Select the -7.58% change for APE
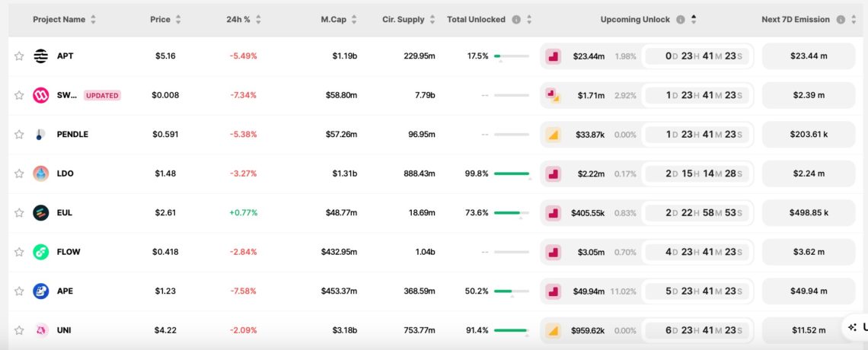Viewport: 868px width, 350px height. 244,291
